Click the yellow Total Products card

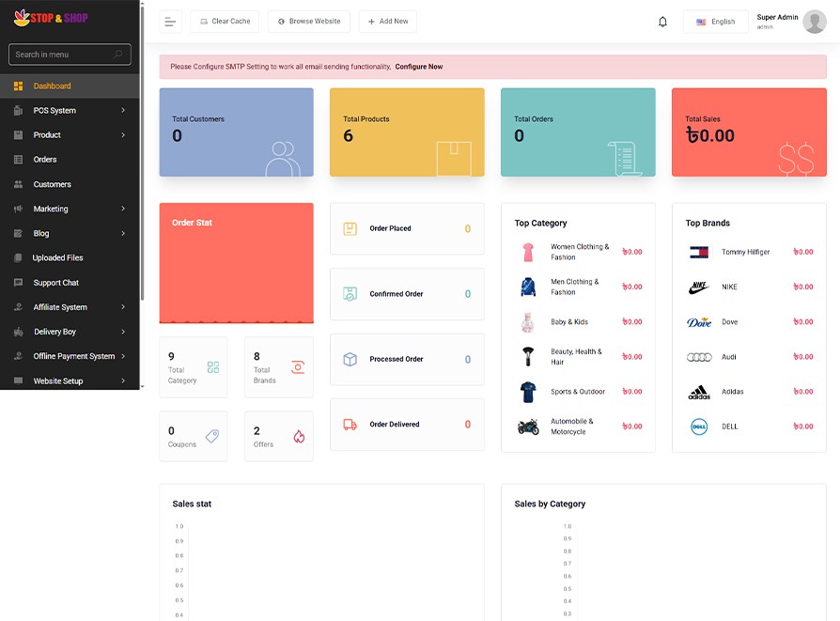[x=407, y=132]
